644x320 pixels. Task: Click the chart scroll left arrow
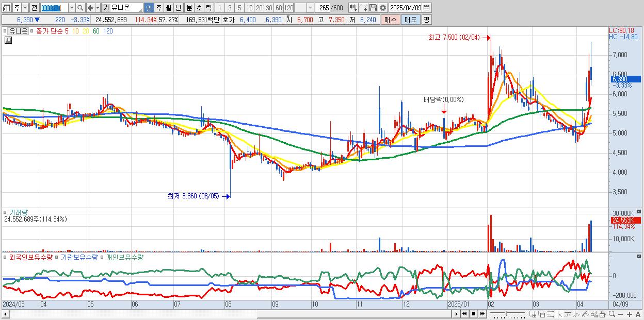click(5, 314)
